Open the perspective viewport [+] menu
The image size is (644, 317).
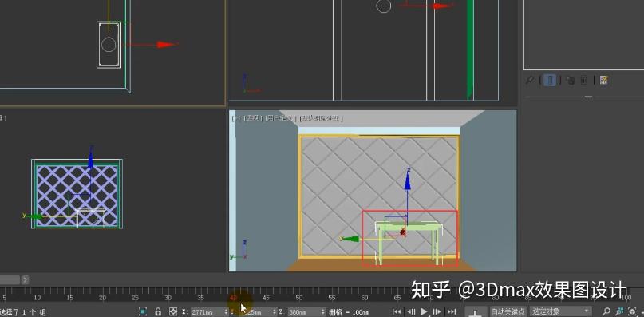point(235,118)
